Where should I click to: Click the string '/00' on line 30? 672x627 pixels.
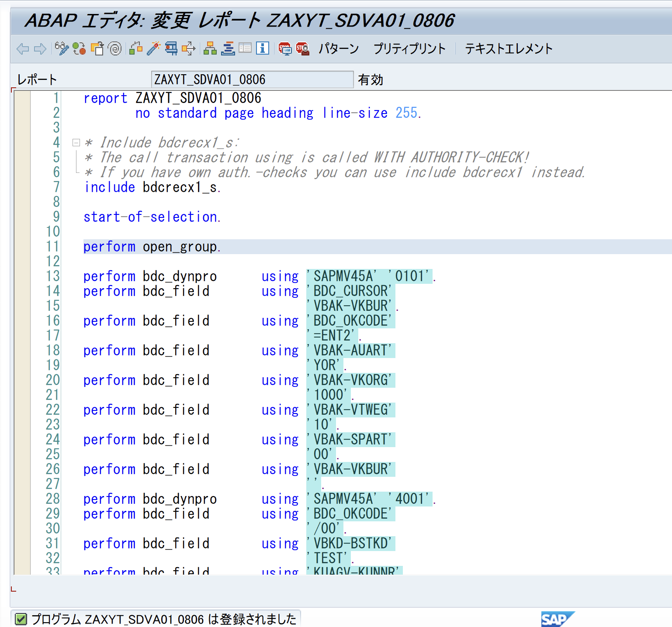tap(325, 529)
